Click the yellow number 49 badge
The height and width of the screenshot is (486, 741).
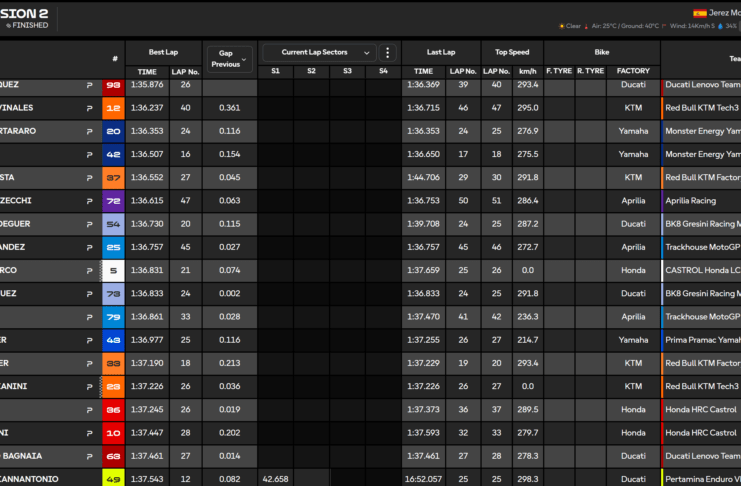(x=113, y=478)
